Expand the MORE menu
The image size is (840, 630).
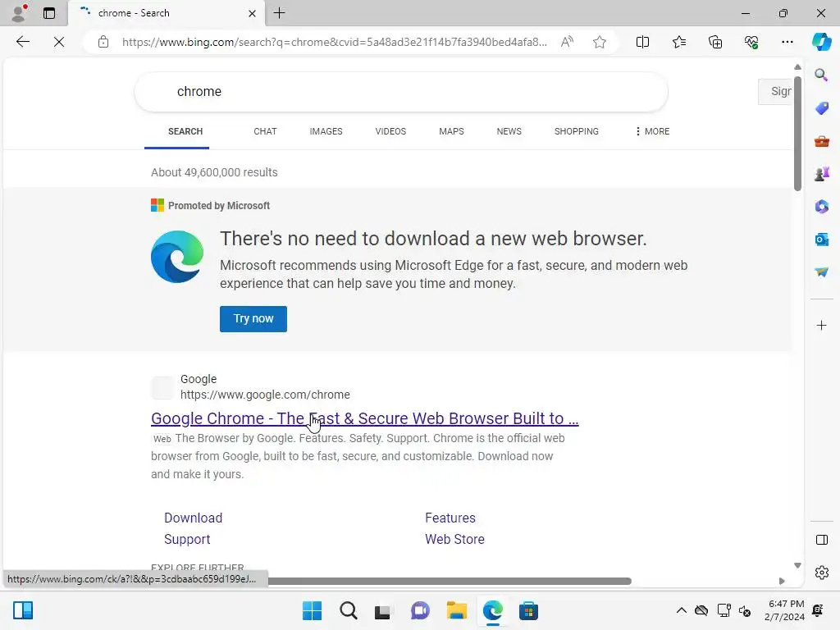(x=652, y=131)
